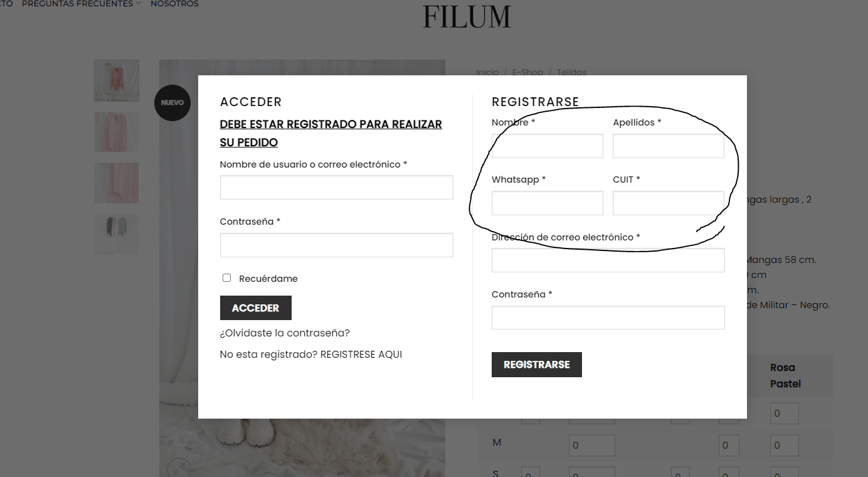Open the Nosotros menu item
868x477 pixels.
[x=174, y=4]
